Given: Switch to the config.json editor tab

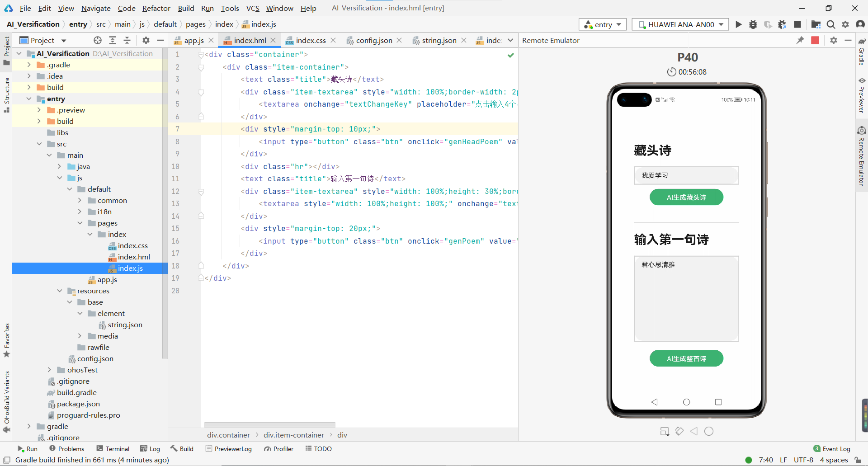Looking at the screenshot, I should pos(373,40).
